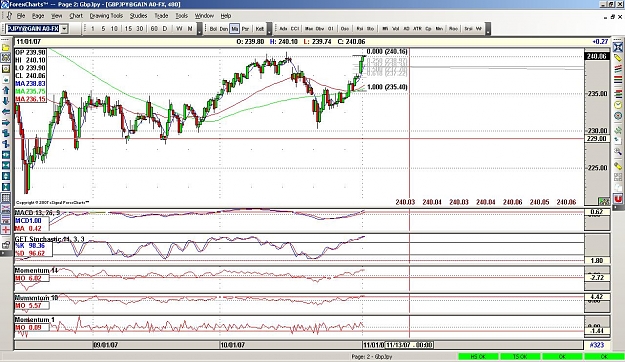Image resolution: width=625 pixels, height=362 pixels.
Task: Add the Obv study
Action: [320, 29]
